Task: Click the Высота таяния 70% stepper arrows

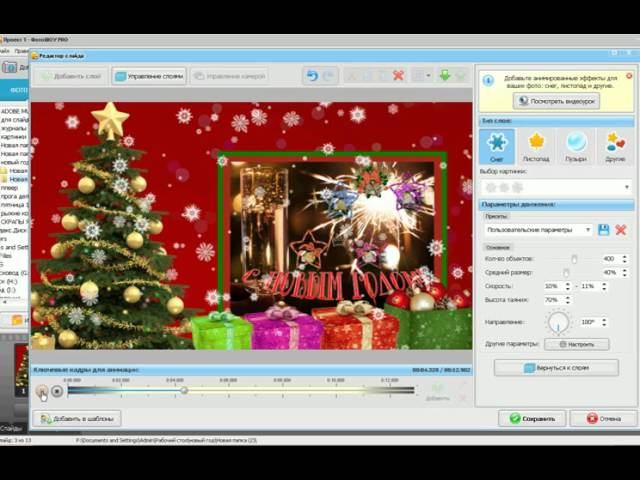Action: click(x=567, y=300)
